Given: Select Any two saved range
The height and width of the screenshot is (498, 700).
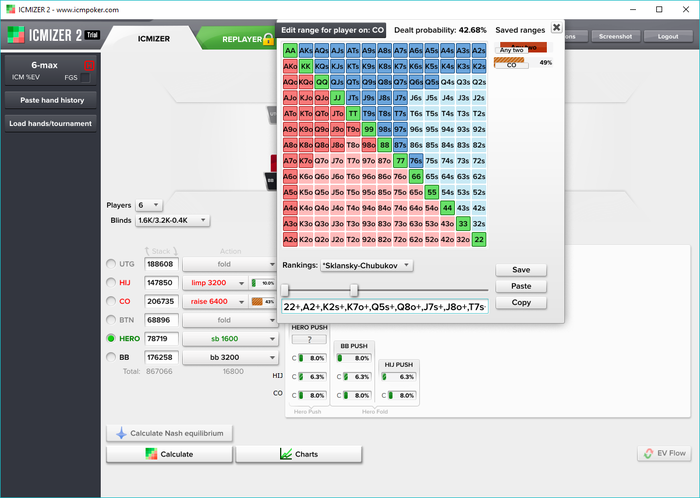Looking at the screenshot, I should 521,47.
